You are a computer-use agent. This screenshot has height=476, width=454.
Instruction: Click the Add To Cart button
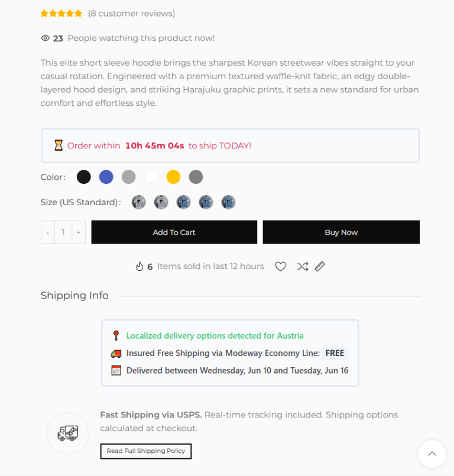174,232
